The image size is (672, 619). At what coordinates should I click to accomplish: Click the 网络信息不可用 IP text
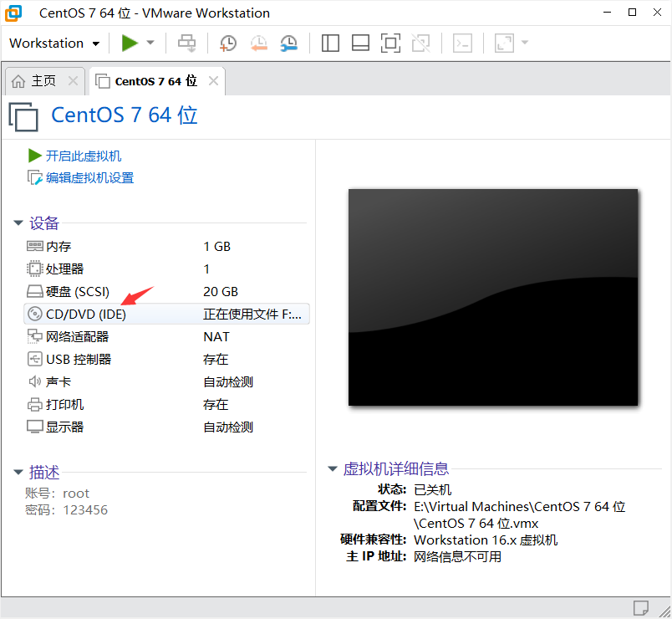point(457,556)
